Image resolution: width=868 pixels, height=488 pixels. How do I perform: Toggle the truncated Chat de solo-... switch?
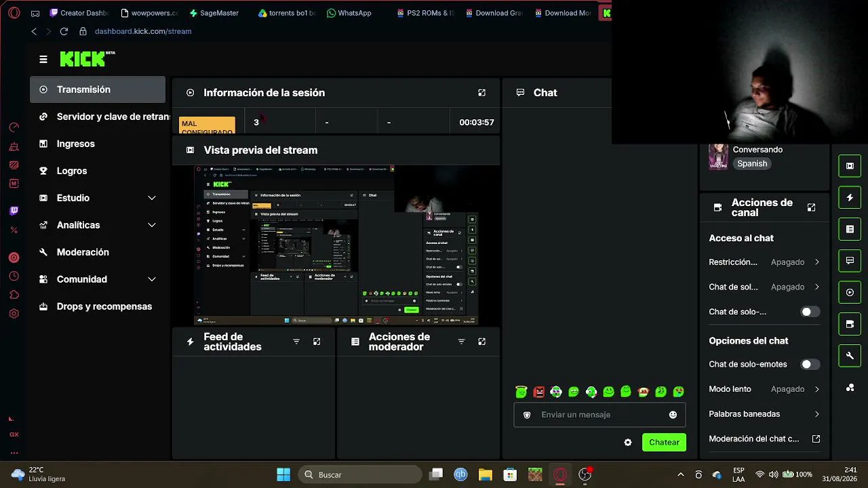point(810,312)
